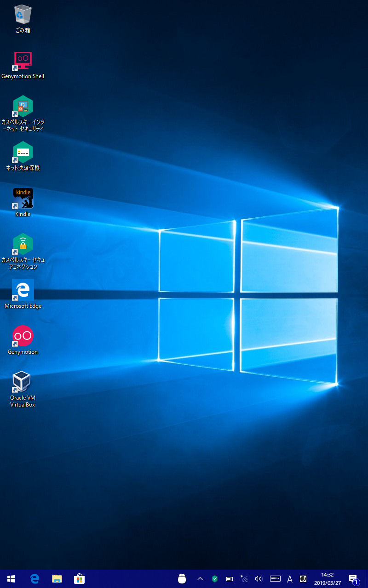Open Microsoft Store from the taskbar
Screen dimensions: 368x588
click(79, 579)
